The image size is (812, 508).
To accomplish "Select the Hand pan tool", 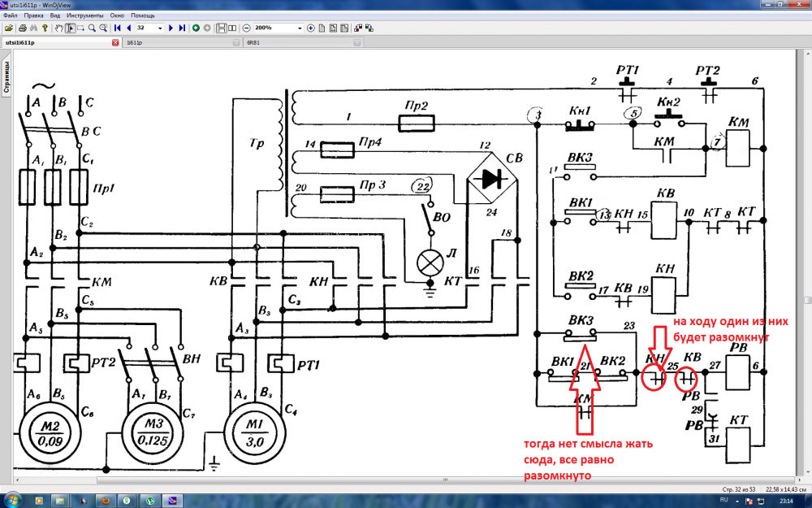I will click(58, 28).
